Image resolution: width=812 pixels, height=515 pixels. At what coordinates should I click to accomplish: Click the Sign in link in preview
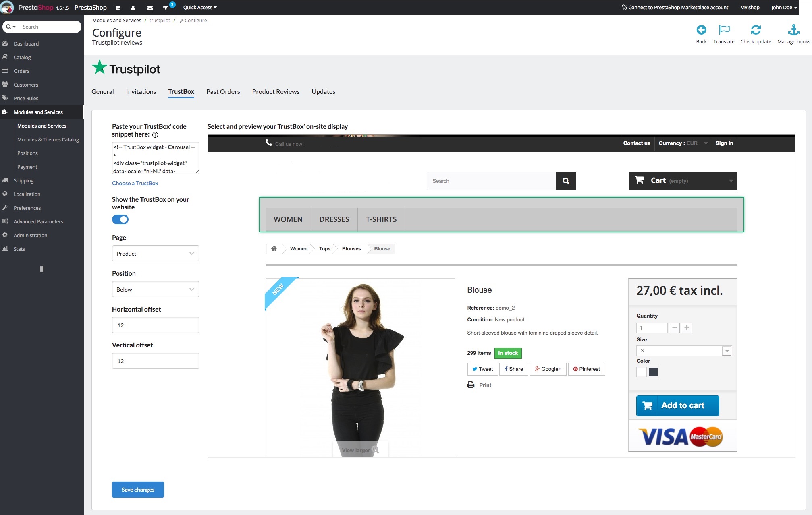(724, 143)
